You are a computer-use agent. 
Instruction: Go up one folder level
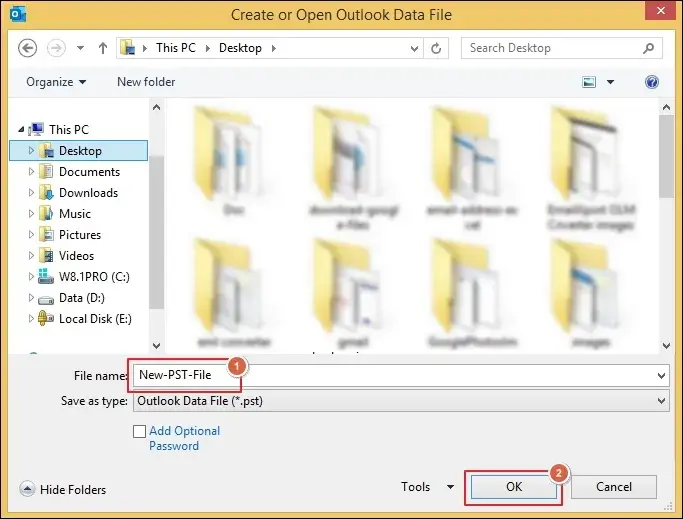103,48
